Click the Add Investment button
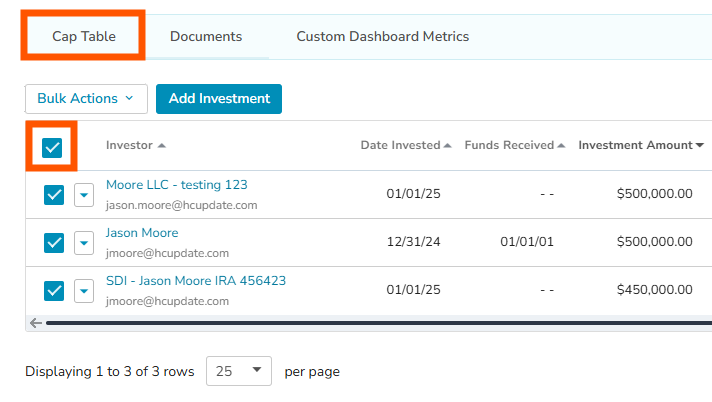712x402 pixels. [x=219, y=99]
